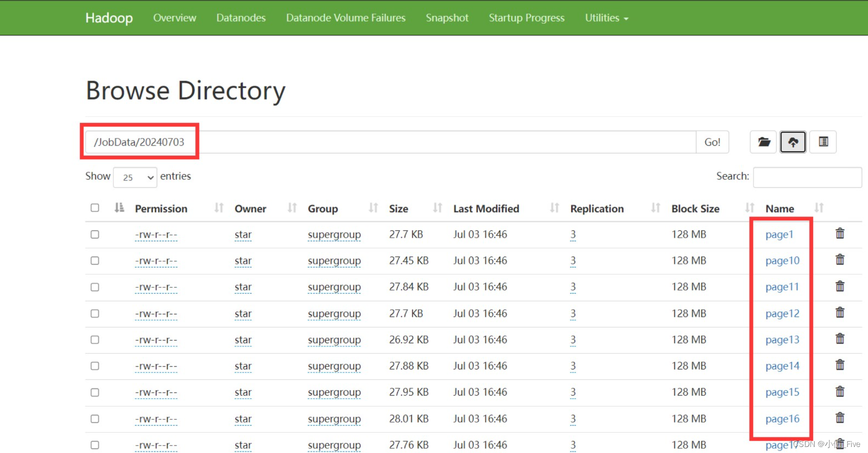Sort by Replication column sort arrows
This screenshot has width=868, height=453.
point(656,208)
